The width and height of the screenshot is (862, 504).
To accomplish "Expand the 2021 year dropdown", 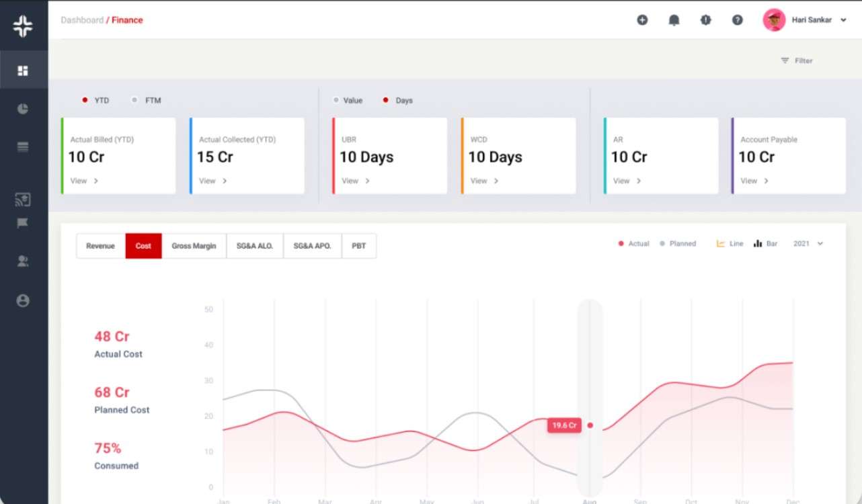I will pyautogui.click(x=808, y=244).
